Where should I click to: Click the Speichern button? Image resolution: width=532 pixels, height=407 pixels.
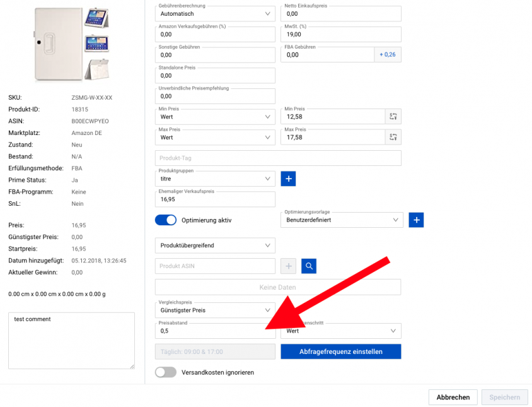(x=504, y=397)
